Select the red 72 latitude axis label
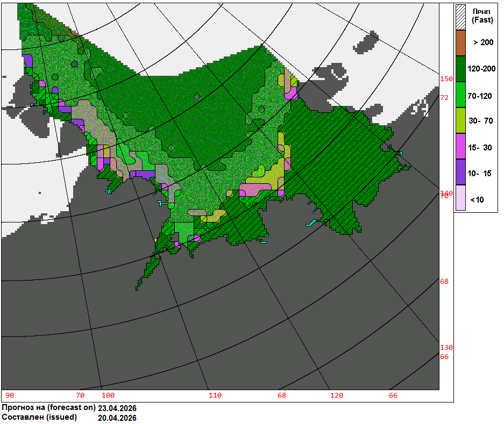Image resolution: width=504 pixels, height=424 pixels. [x=444, y=98]
